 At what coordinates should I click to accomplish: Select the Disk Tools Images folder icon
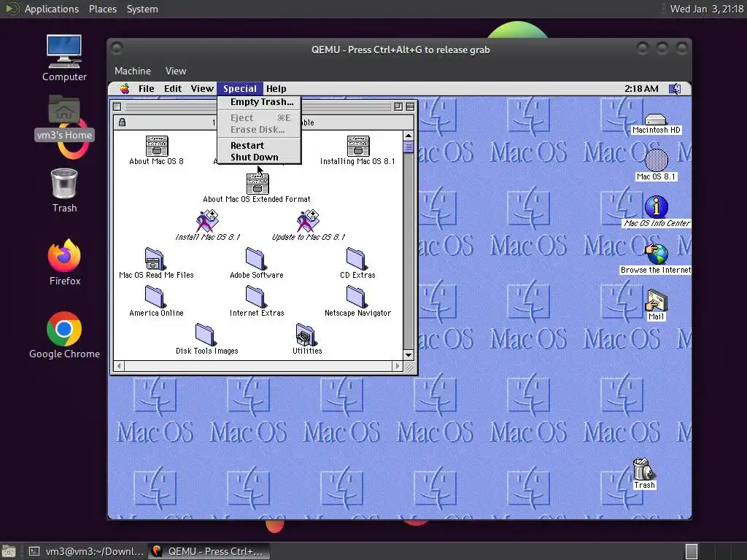click(205, 334)
